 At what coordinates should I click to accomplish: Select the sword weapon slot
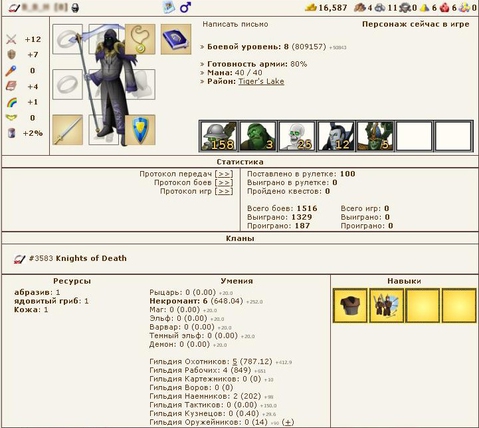(68, 130)
